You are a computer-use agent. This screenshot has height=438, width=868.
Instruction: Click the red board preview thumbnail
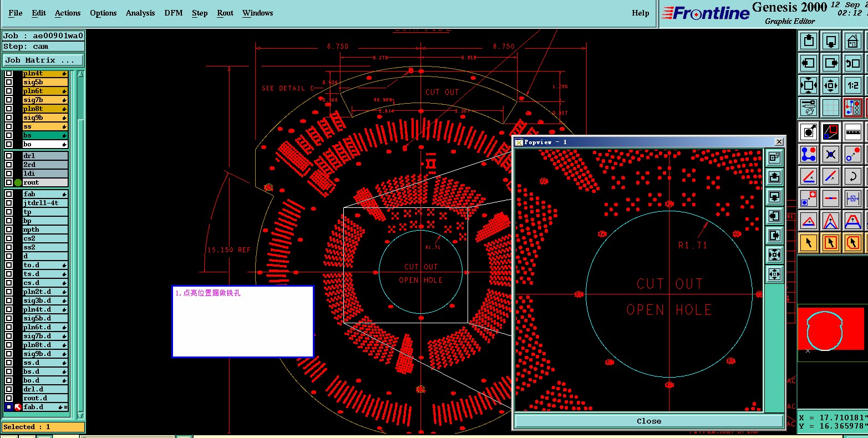click(831, 329)
